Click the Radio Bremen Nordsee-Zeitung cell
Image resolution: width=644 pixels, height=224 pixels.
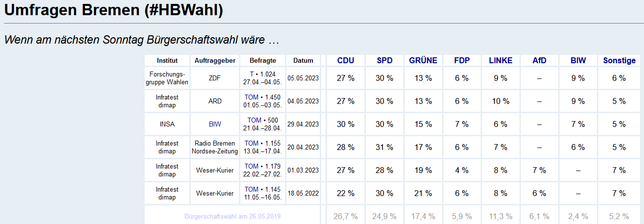click(x=215, y=147)
